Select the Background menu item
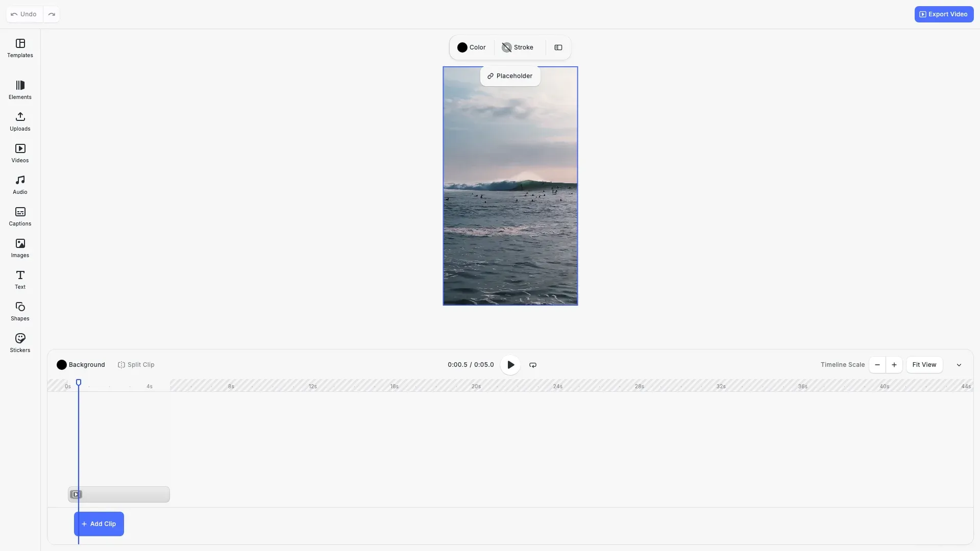This screenshot has width=980, height=551. click(x=81, y=364)
